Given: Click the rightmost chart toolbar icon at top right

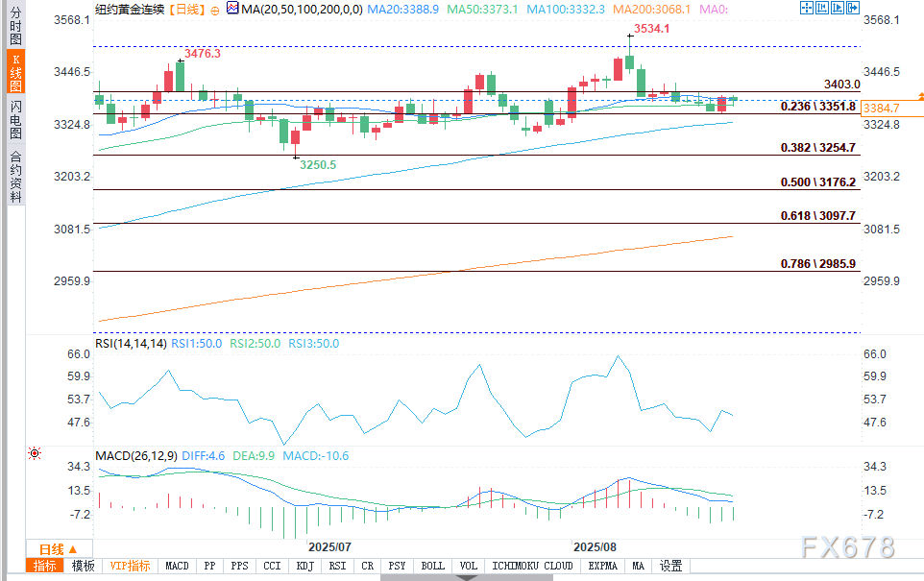Looking at the screenshot, I should click(x=851, y=8).
